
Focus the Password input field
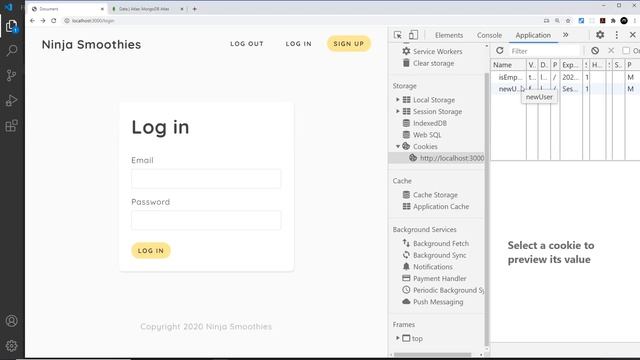click(206, 220)
